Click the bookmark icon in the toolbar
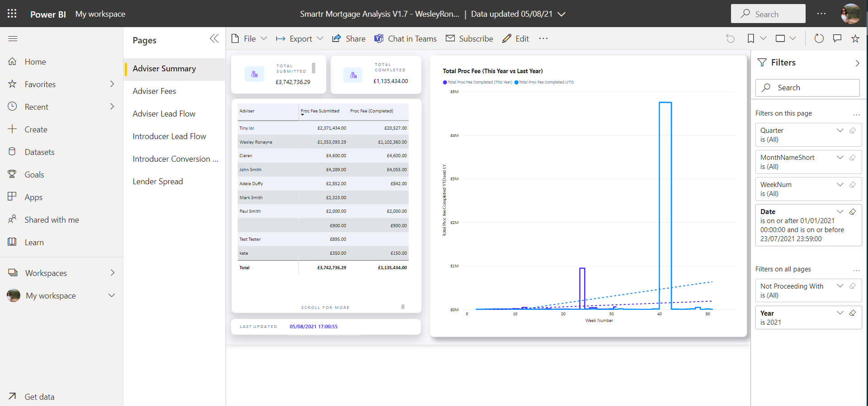The height and width of the screenshot is (406, 868). coord(750,39)
